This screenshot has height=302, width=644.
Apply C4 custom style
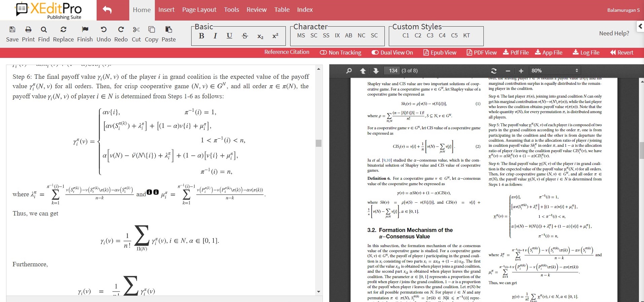442,35
